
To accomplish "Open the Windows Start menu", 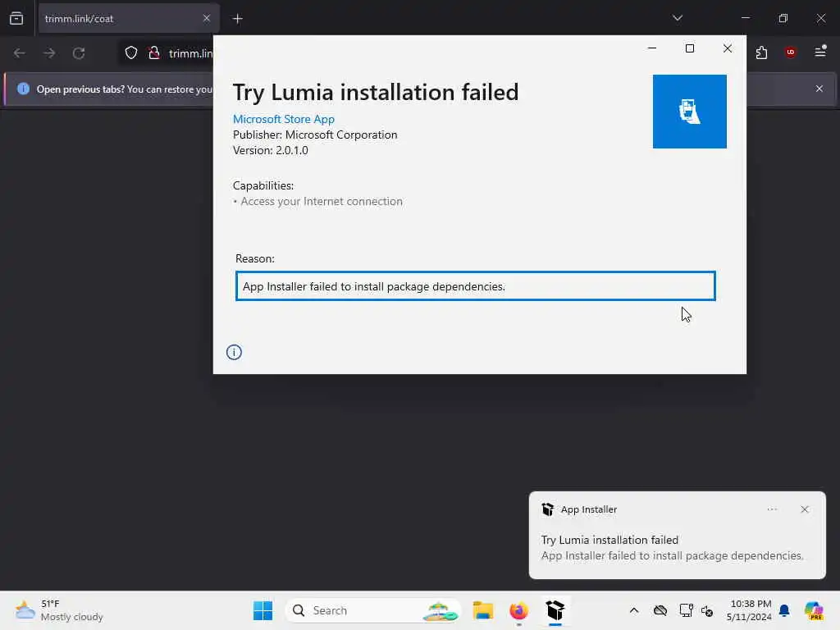I will 262,610.
